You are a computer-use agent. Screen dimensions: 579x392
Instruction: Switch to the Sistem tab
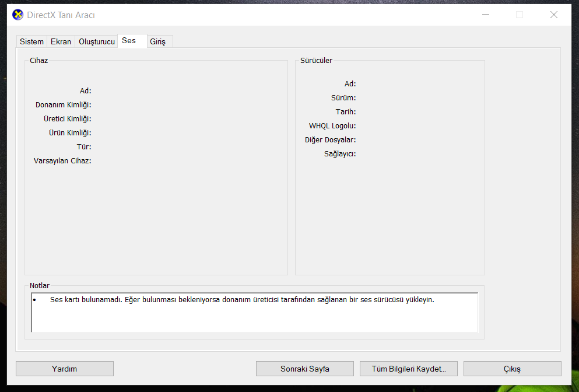[31, 41]
